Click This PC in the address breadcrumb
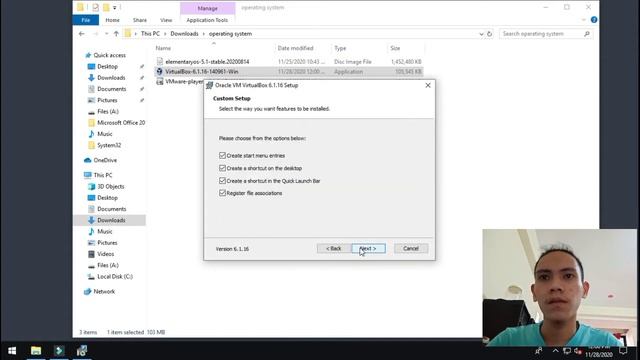This screenshot has width=640, height=360. (150, 34)
